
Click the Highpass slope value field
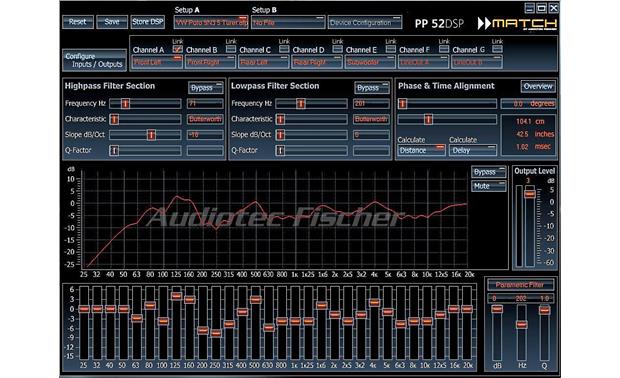[x=205, y=135]
